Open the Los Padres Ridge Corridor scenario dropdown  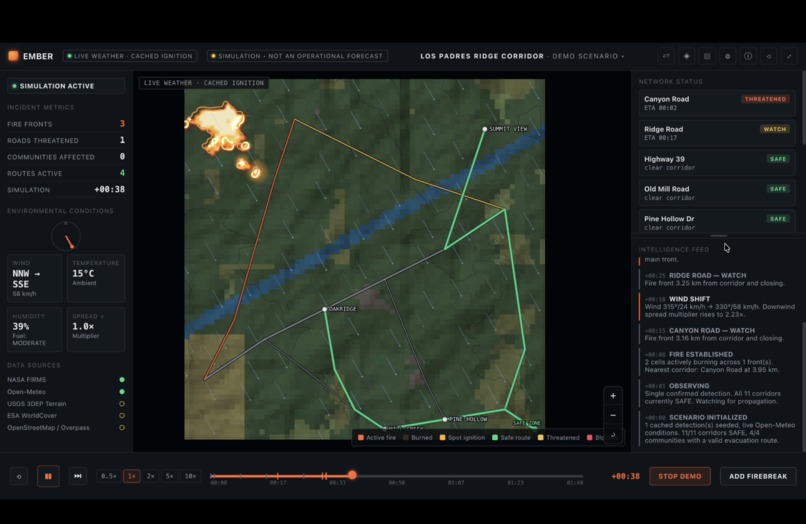point(522,56)
